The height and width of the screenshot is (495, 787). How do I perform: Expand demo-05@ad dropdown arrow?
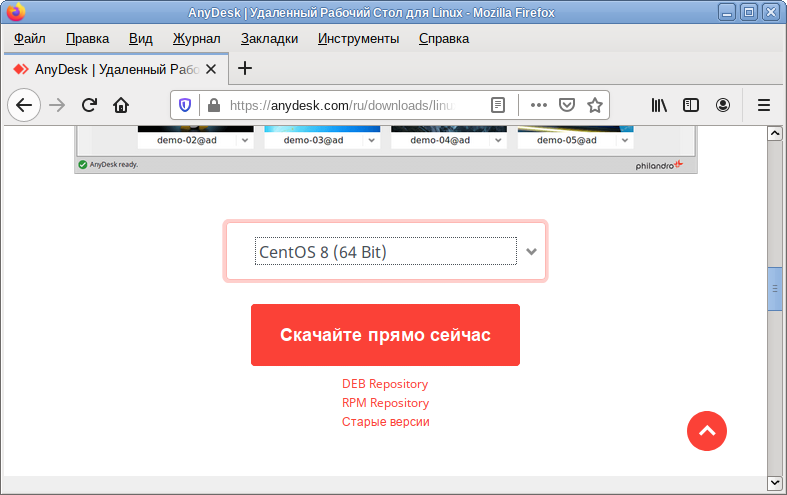click(x=625, y=141)
